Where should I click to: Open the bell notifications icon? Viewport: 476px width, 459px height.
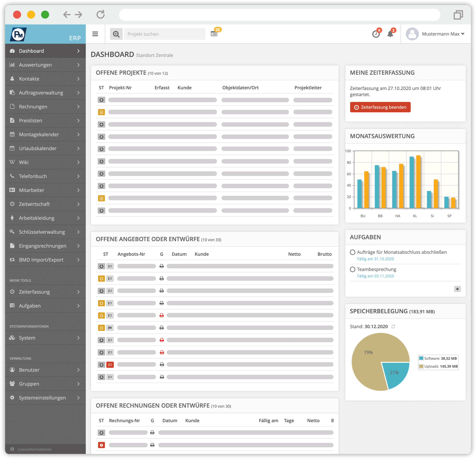[x=390, y=34]
